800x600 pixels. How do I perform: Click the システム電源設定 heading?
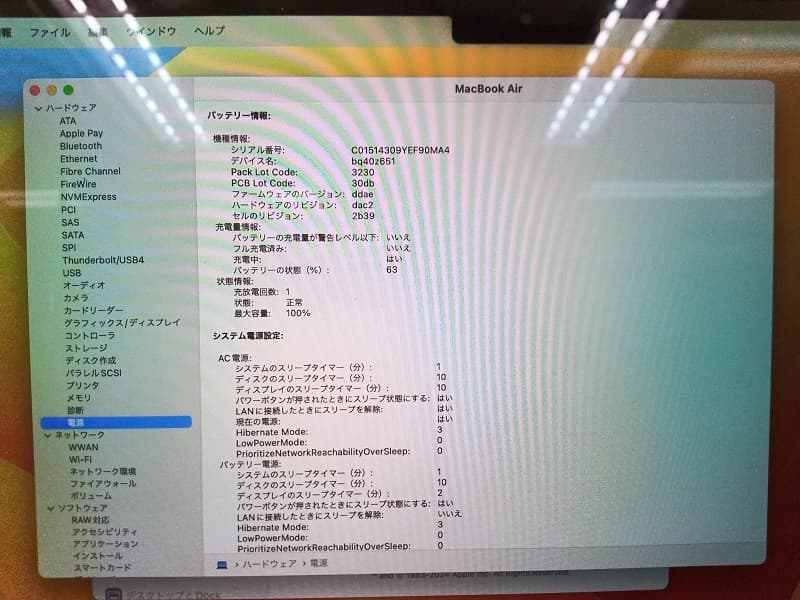[x=248, y=336]
